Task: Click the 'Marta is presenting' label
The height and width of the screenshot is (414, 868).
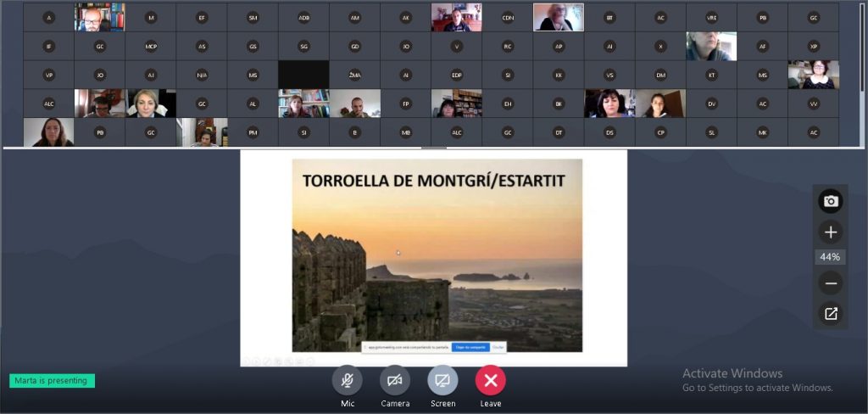Action: pyautogui.click(x=53, y=381)
